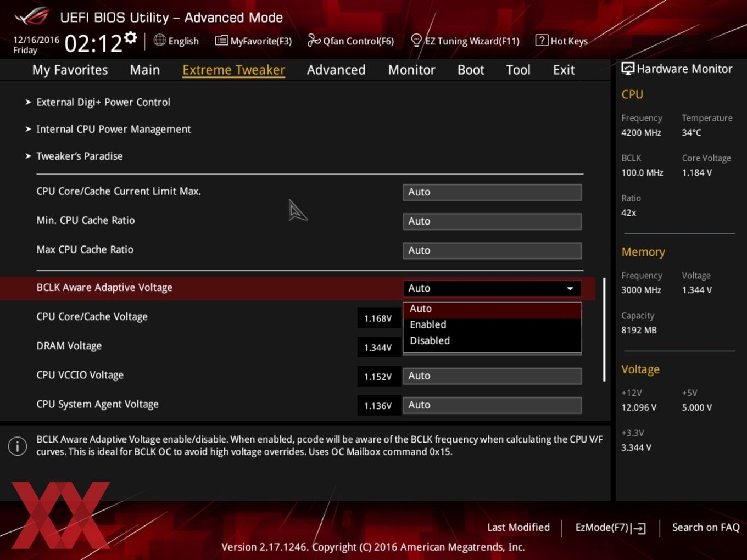This screenshot has width=747, height=560.
Task: Click the 3000 MHz memory frequency value
Action: [641, 290]
